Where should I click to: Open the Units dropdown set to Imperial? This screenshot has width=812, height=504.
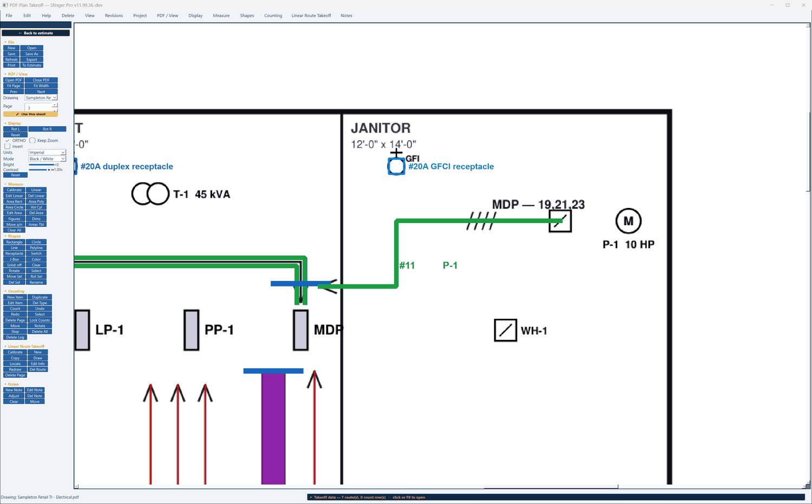point(47,153)
